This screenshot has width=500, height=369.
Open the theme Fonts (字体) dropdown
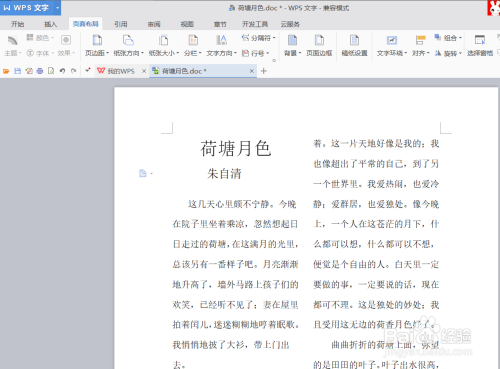click(40, 53)
